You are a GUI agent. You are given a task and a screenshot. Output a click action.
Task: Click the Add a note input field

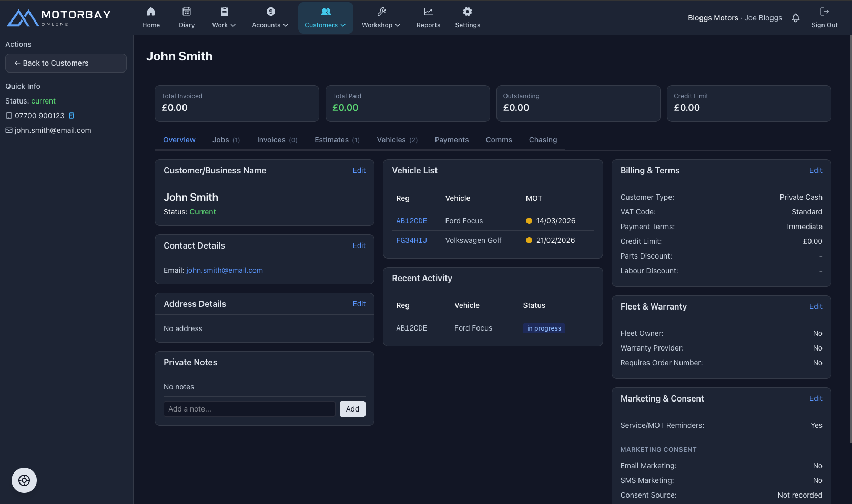pyautogui.click(x=249, y=409)
